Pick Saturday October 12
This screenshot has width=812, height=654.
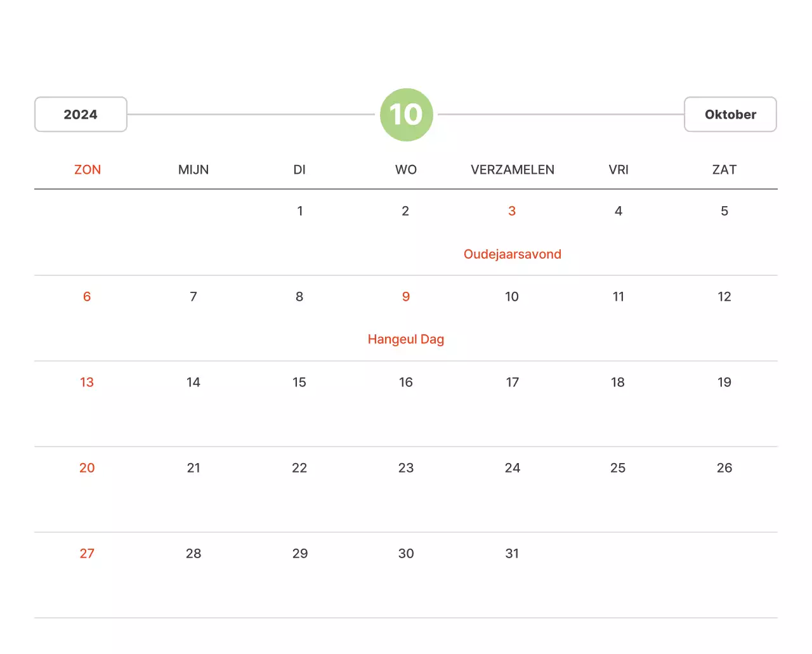coord(724,297)
